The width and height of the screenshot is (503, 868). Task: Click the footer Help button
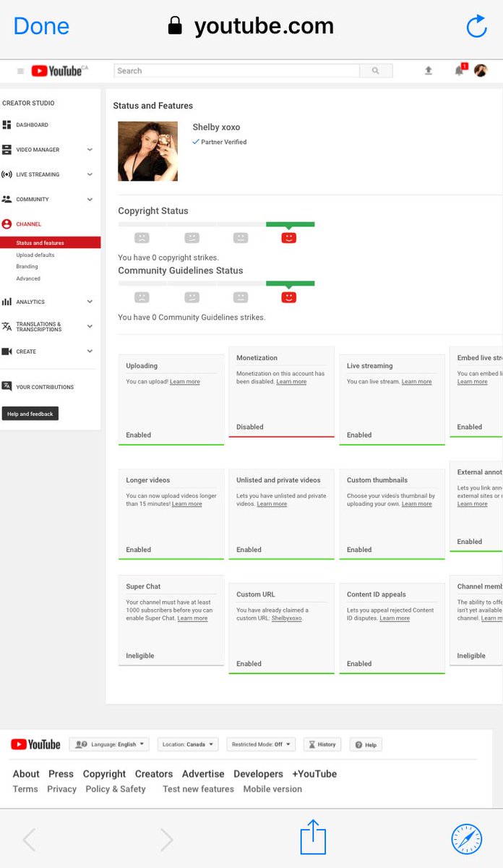(x=366, y=744)
